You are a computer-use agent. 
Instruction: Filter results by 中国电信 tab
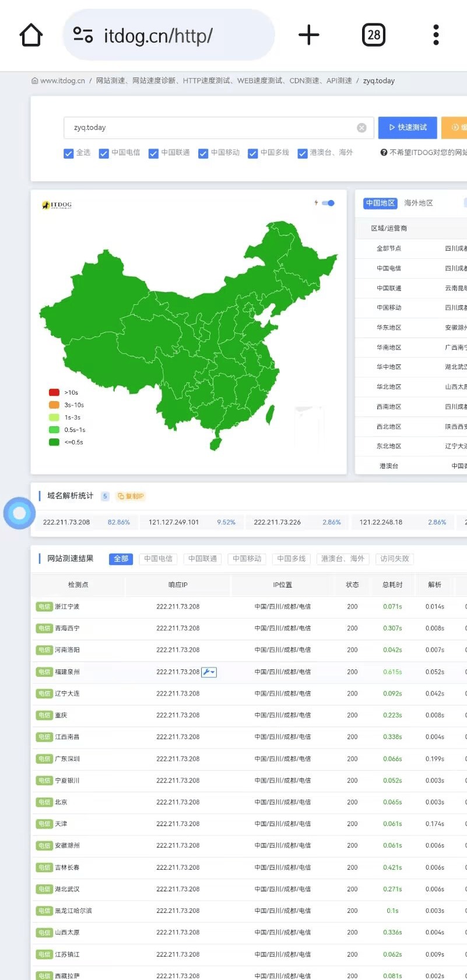(x=158, y=559)
